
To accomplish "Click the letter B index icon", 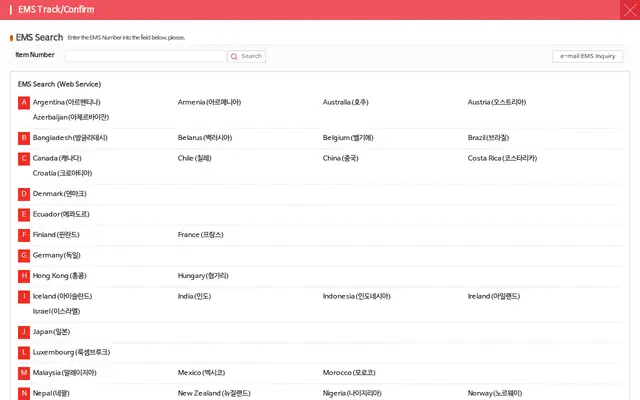I will (x=24, y=138).
